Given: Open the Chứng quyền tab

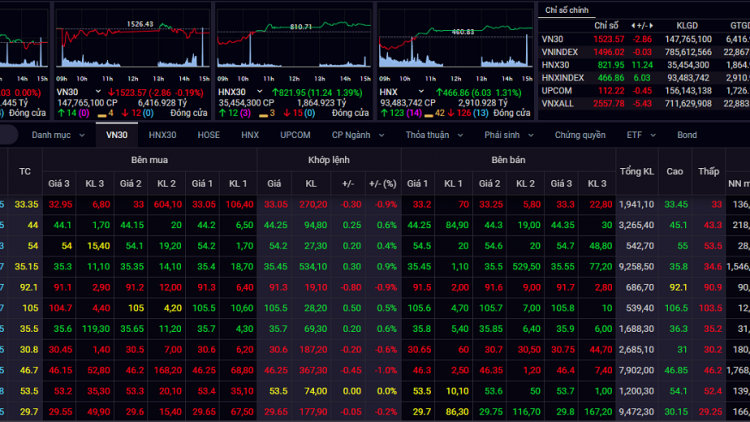Looking at the screenshot, I should click(x=580, y=134).
